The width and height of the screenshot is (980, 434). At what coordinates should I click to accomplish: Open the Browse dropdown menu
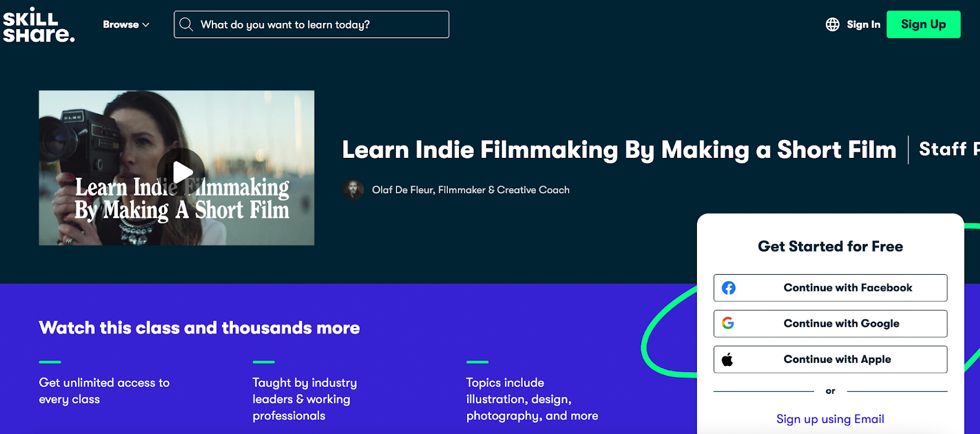[x=126, y=25]
